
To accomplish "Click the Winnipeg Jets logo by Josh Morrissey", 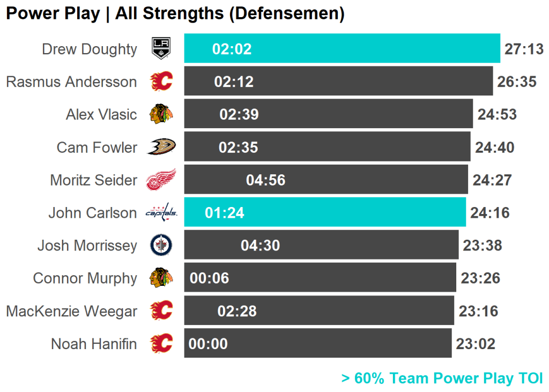I will pos(161,246).
